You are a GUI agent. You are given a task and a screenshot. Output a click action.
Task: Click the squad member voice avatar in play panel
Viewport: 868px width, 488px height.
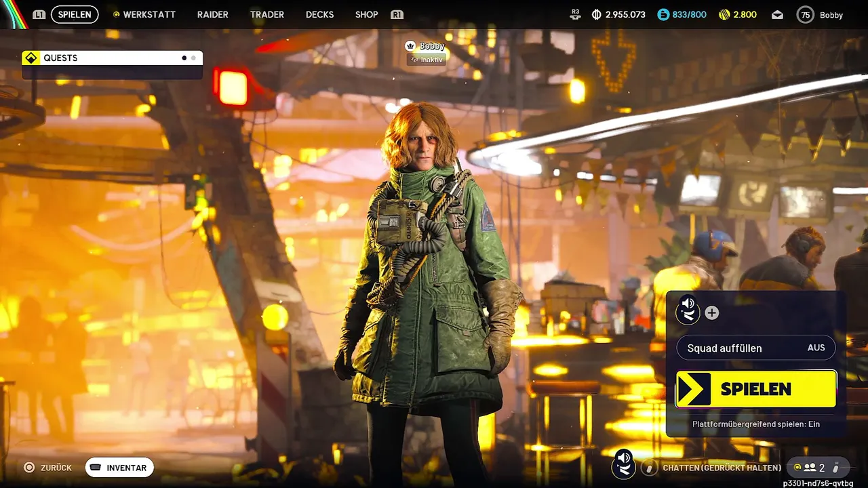[689, 308]
